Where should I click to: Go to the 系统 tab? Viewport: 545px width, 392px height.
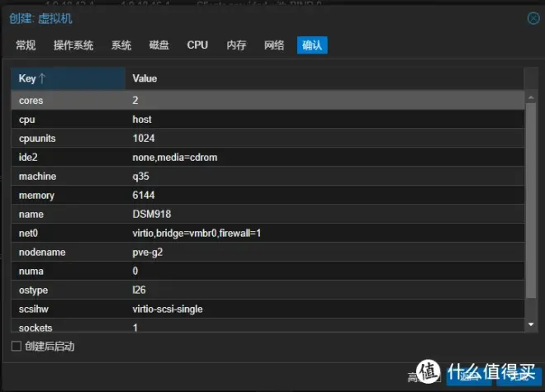[x=121, y=45]
